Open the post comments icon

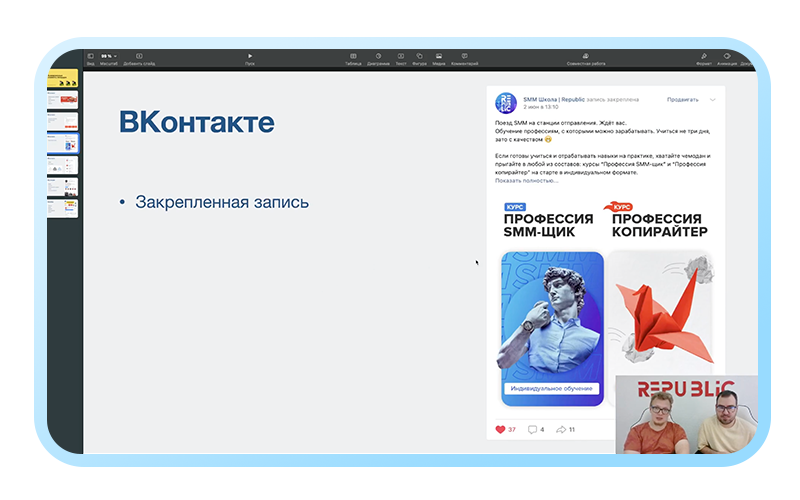(532, 430)
